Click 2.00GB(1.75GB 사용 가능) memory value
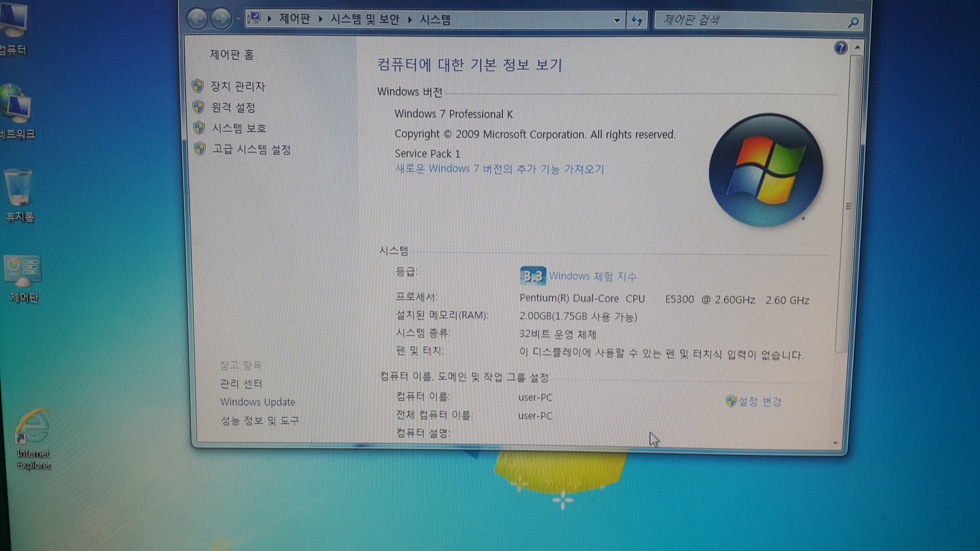The height and width of the screenshot is (551, 980). coord(578,317)
